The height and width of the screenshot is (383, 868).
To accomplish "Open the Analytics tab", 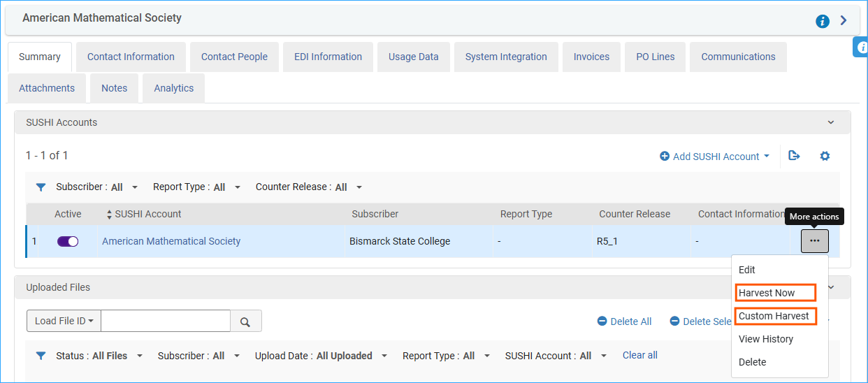I will click(174, 88).
